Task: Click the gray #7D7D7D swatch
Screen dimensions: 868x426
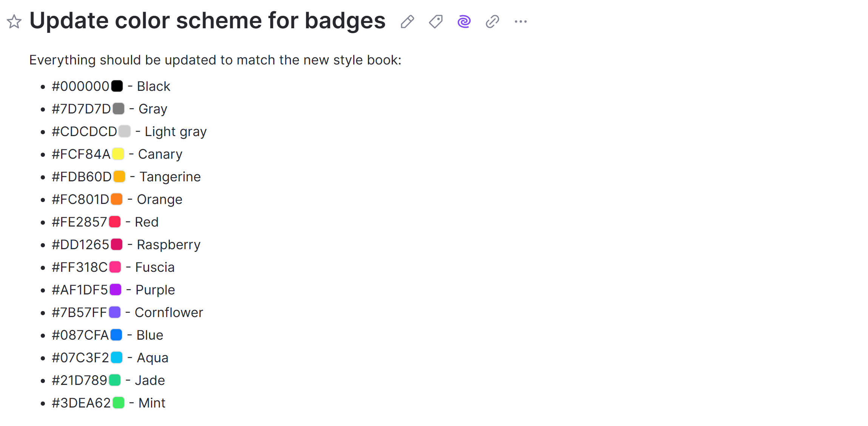Action: point(119,109)
